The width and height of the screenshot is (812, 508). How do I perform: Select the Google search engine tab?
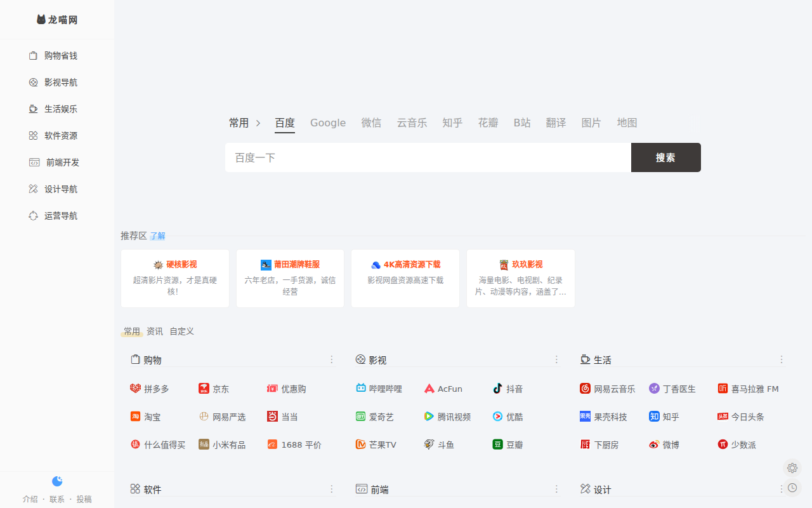coord(328,123)
